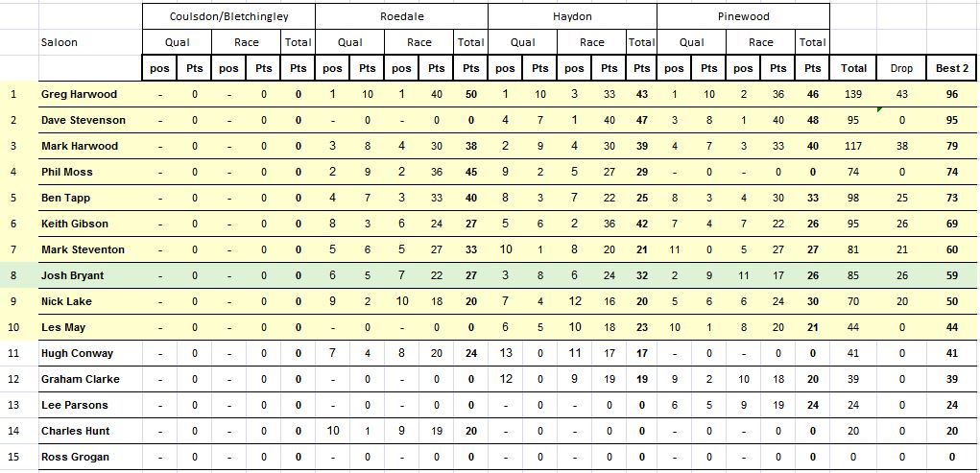The height and width of the screenshot is (473, 980).
Task: Click Dave Stevenson's Drop cell with green marker
Action: point(901,120)
